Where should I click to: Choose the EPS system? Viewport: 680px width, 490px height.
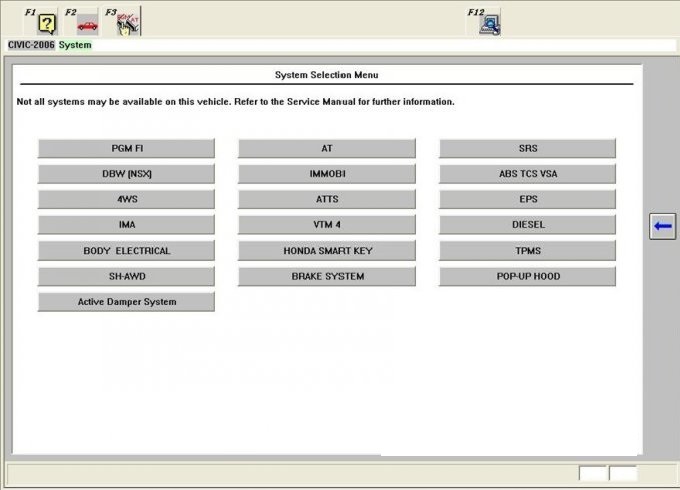click(527, 199)
